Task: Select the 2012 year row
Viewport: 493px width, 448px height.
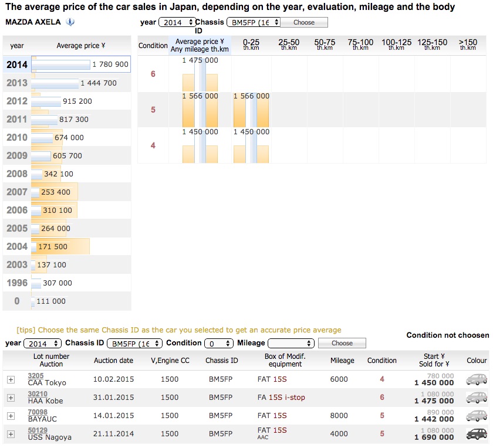Action: click(67, 101)
